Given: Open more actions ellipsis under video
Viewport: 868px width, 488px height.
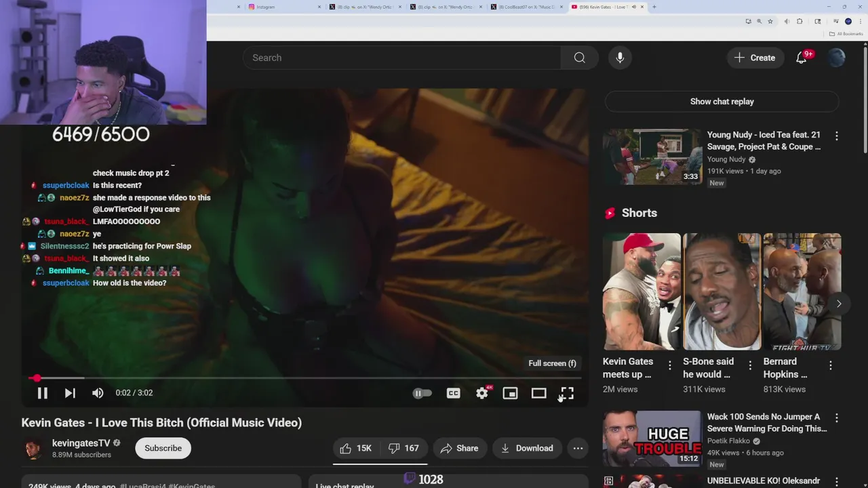Looking at the screenshot, I should click(x=578, y=448).
